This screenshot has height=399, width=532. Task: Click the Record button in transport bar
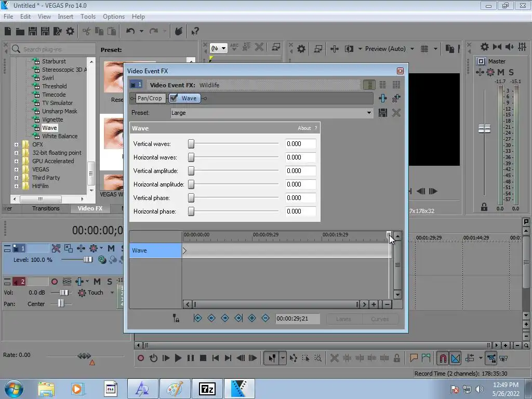click(x=141, y=358)
